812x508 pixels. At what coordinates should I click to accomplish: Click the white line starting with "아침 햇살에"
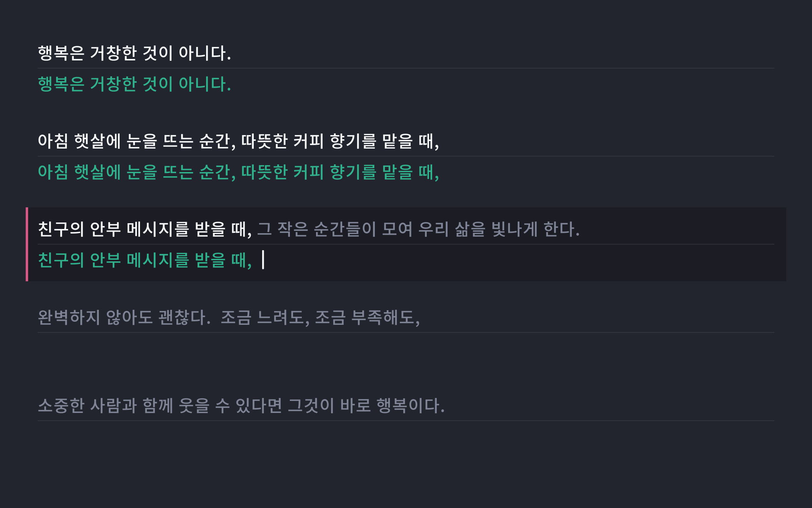click(238, 141)
